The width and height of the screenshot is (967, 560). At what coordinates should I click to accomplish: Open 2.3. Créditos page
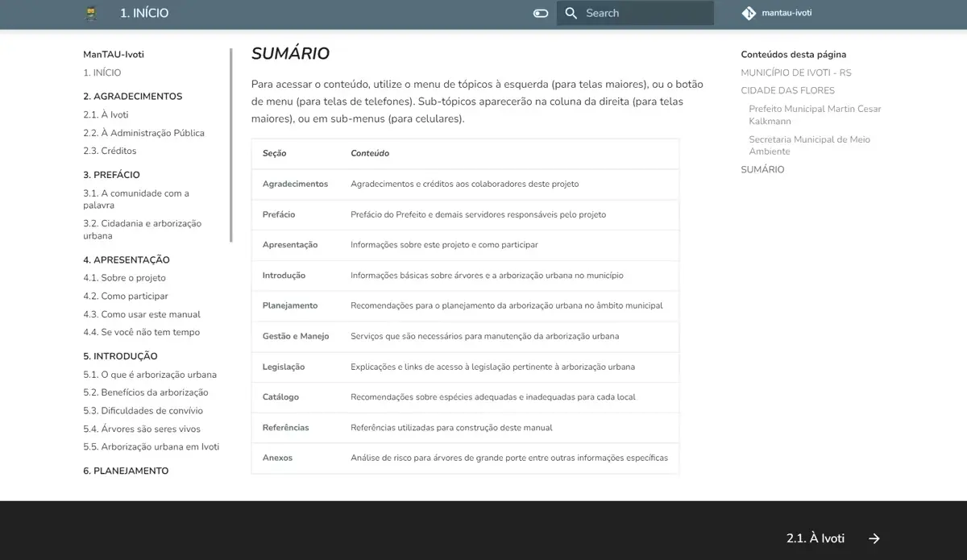pos(109,150)
